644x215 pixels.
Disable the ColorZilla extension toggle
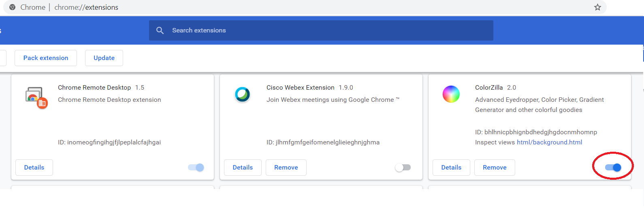(613, 168)
